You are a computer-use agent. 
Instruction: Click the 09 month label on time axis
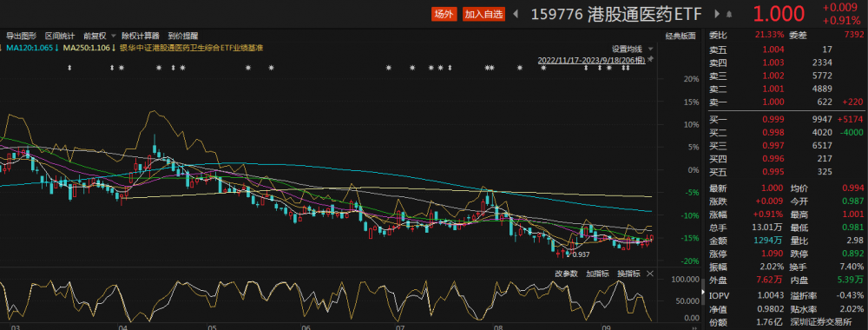(606, 327)
